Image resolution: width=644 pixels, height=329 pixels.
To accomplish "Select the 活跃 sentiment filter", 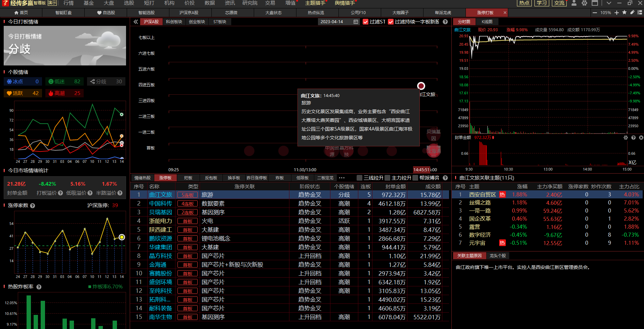I will pos(23,93).
